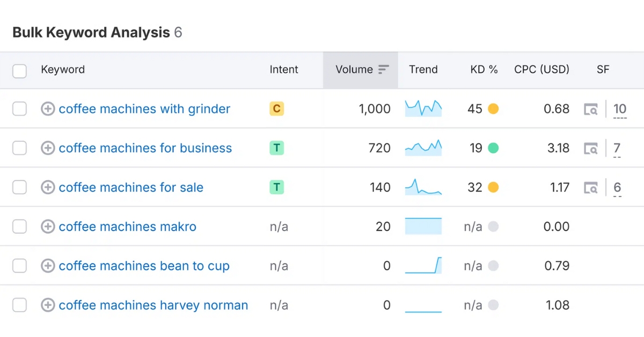Sort table by Keyword column header
This screenshot has height=337, width=644.
[x=63, y=70]
